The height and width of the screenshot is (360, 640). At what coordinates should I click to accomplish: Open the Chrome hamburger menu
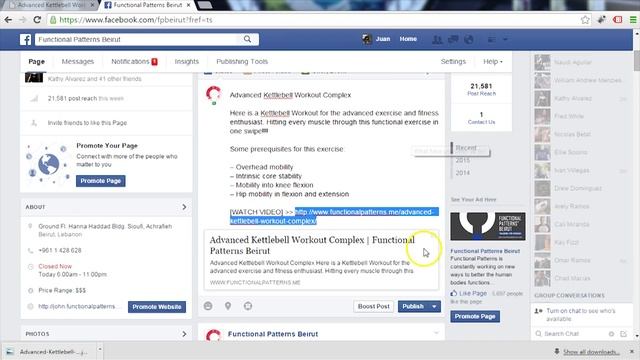(x=633, y=20)
